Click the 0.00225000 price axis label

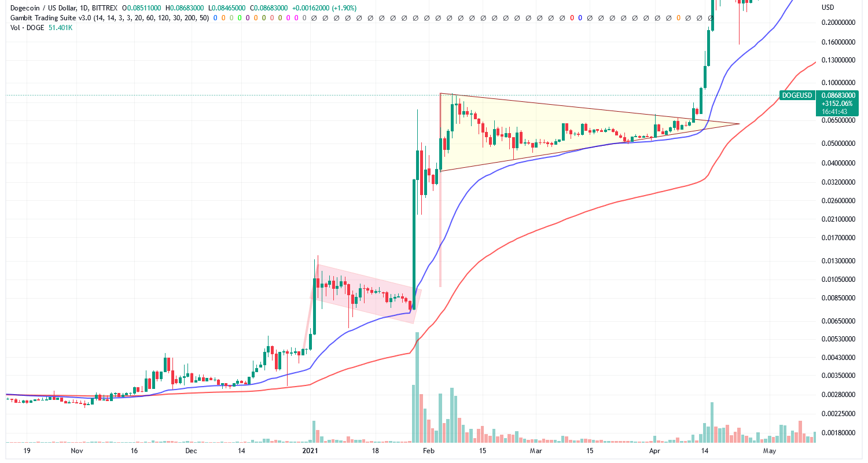(839, 414)
